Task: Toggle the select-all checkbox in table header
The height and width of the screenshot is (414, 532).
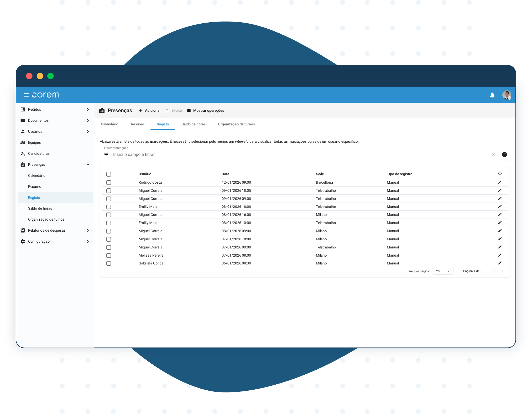Action: tap(108, 174)
